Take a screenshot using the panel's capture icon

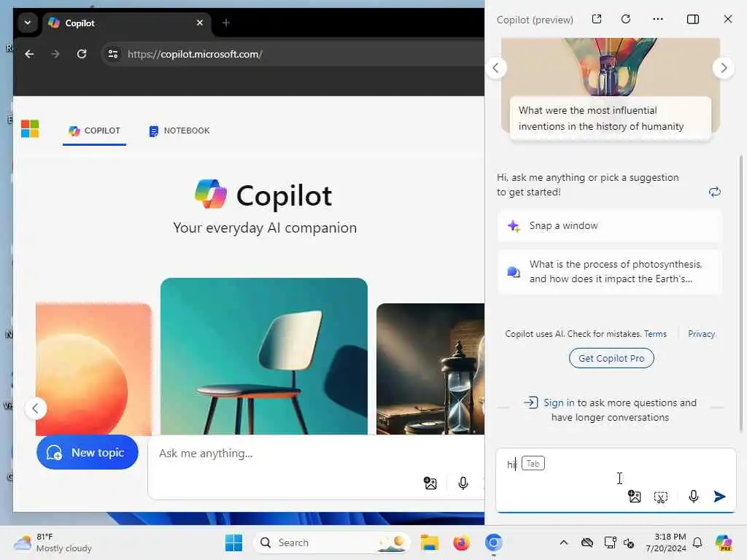(x=661, y=497)
